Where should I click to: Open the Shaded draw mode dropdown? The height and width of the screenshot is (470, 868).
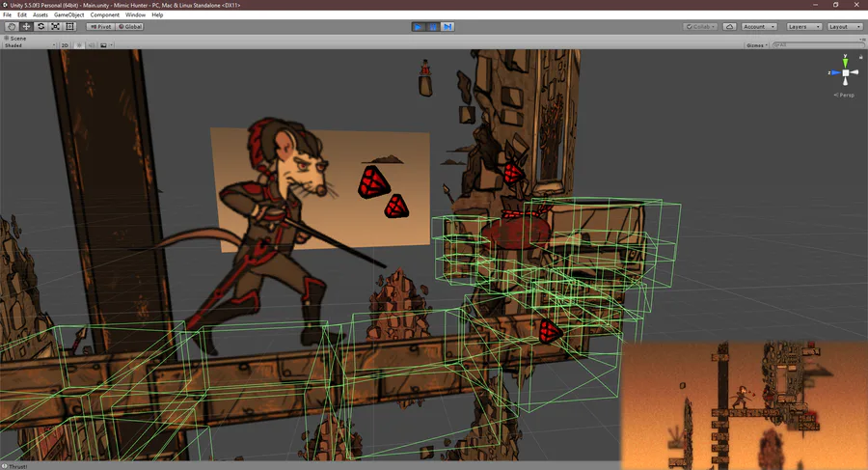pyautogui.click(x=30, y=45)
